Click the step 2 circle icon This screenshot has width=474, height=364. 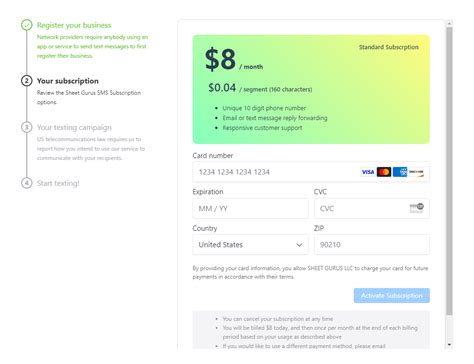tap(27, 81)
